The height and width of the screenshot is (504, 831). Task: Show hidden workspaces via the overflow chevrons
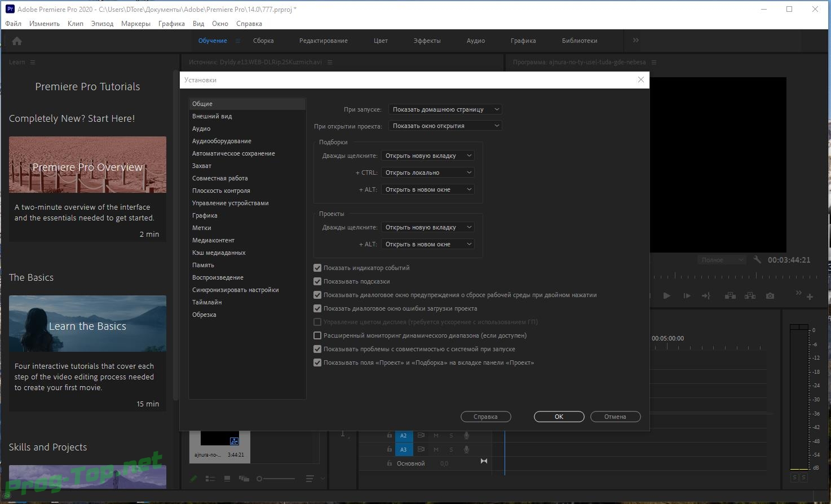(635, 40)
